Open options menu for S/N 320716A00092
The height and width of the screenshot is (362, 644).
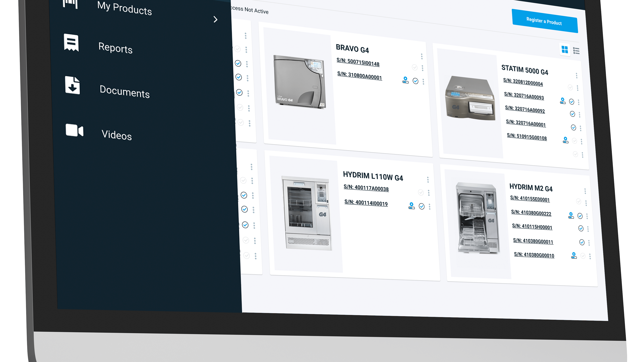click(579, 115)
